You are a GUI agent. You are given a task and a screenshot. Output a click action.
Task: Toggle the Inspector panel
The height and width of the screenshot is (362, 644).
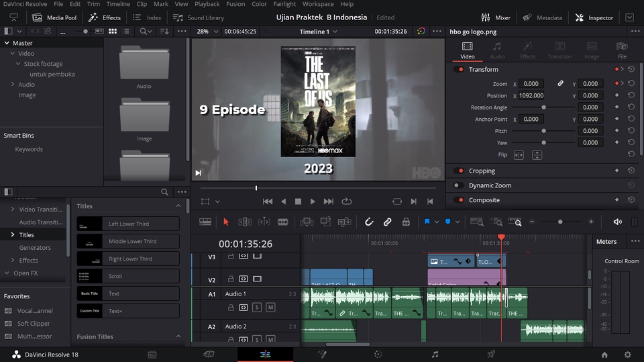coord(594,17)
